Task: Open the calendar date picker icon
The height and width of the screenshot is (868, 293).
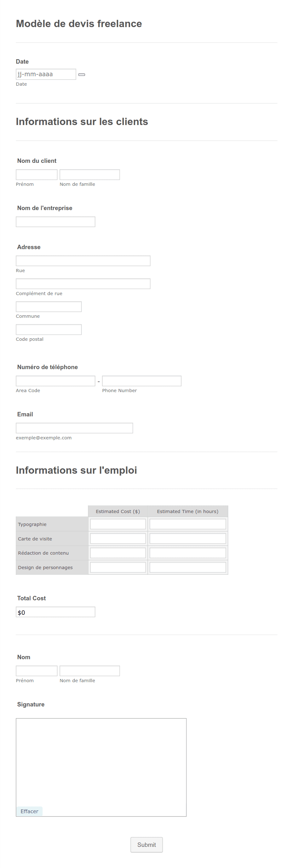Action: point(82,74)
